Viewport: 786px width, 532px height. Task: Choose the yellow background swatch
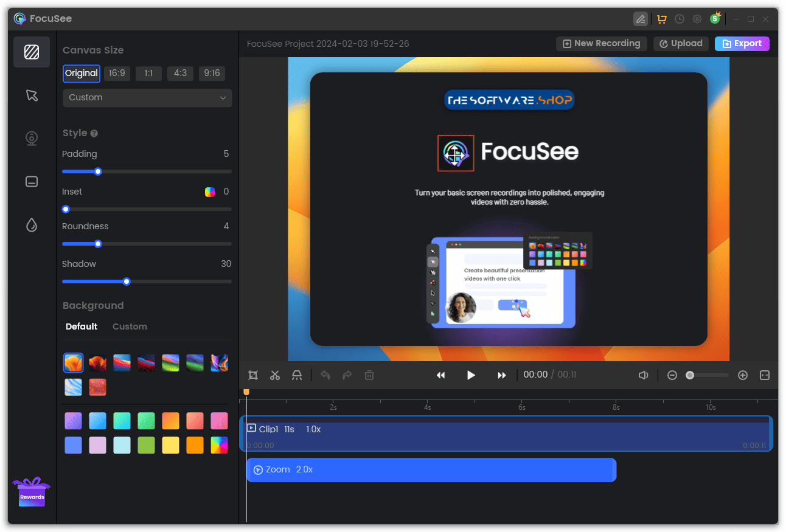point(170,445)
